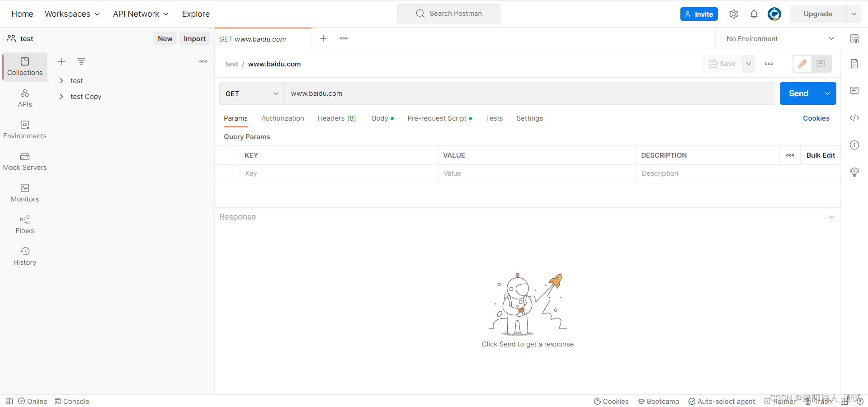Open the user avatar menu
Image resolution: width=868 pixels, height=407 pixels.
pyautogui.click(x=774, y=14)
